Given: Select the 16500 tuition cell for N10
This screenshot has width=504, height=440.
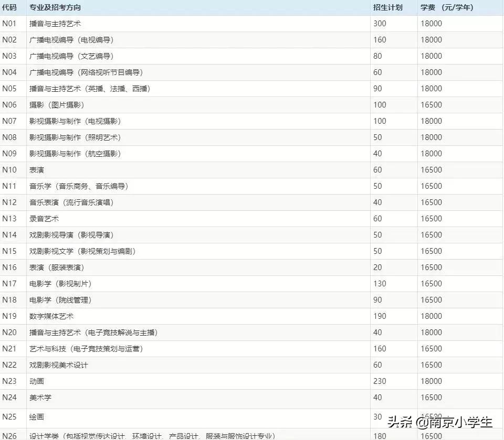Looking at the screenshot, I should click(430, 169).
